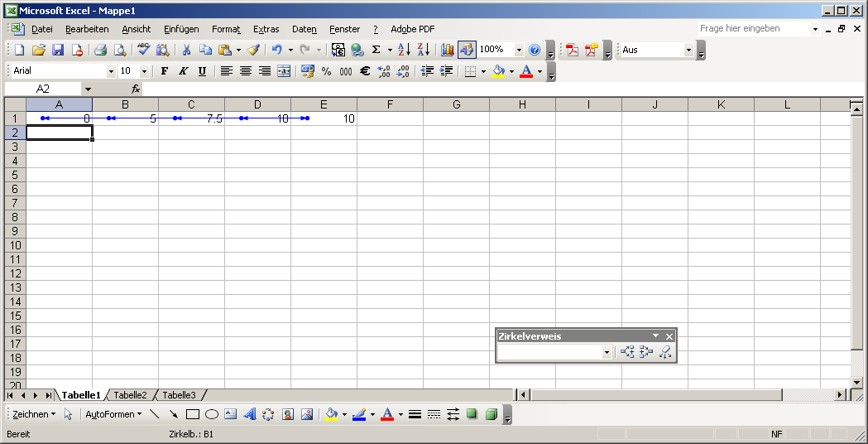Align cell text left

[226, 71]
